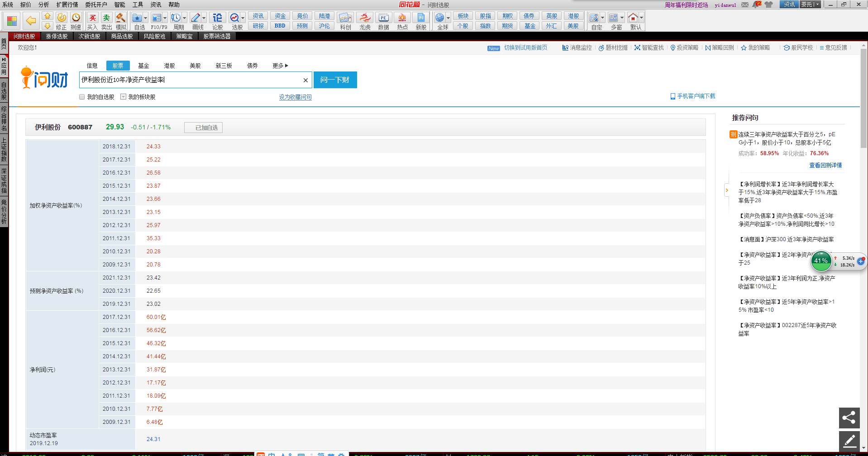Tick the 我的自选股 checkbox

click(82, 97)
